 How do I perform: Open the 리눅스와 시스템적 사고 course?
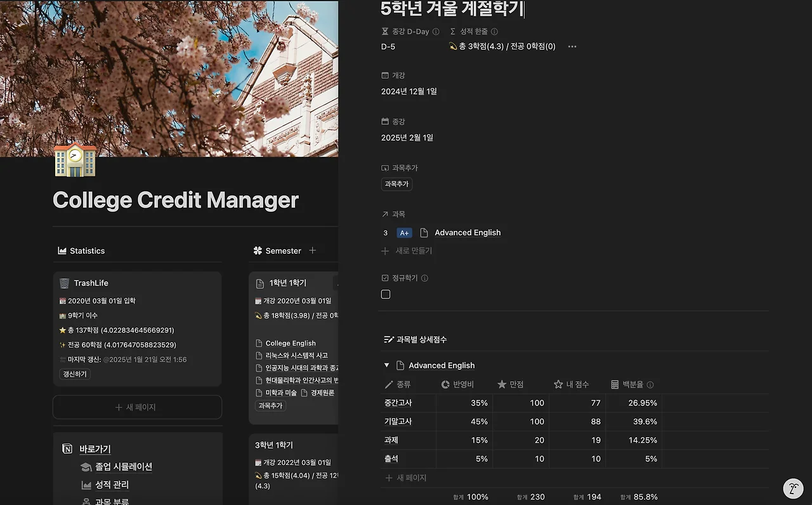[296, 355]
